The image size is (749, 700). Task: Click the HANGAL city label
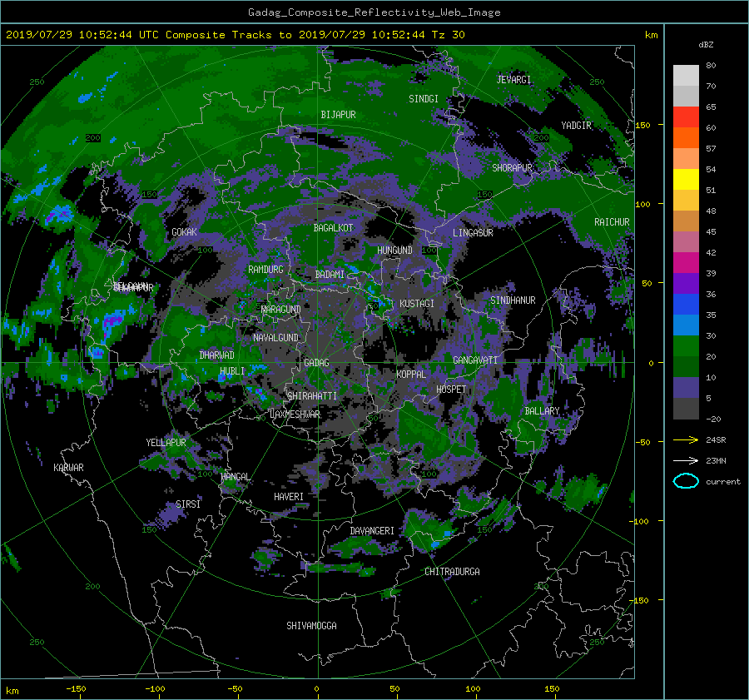(x=235, y=477)
